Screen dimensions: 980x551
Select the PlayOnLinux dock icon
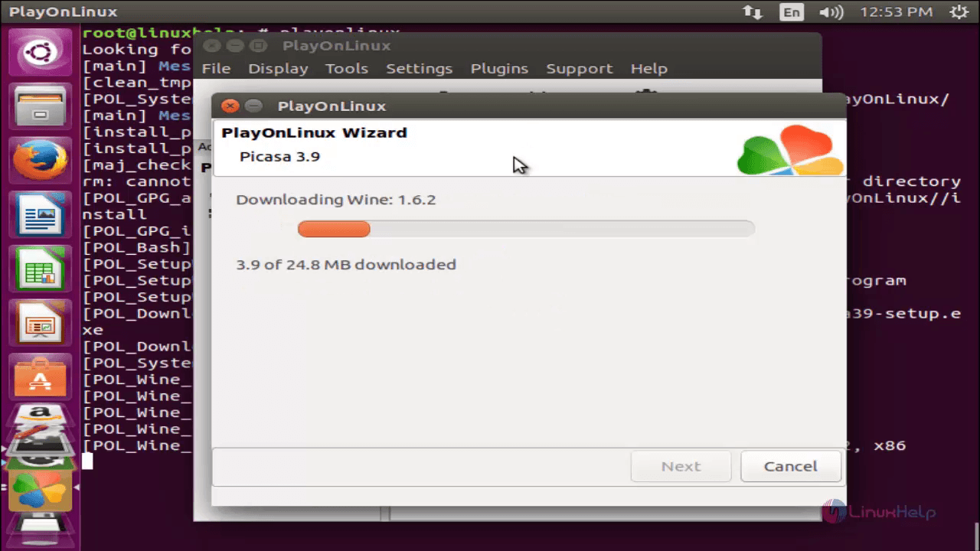click(40, 491)
